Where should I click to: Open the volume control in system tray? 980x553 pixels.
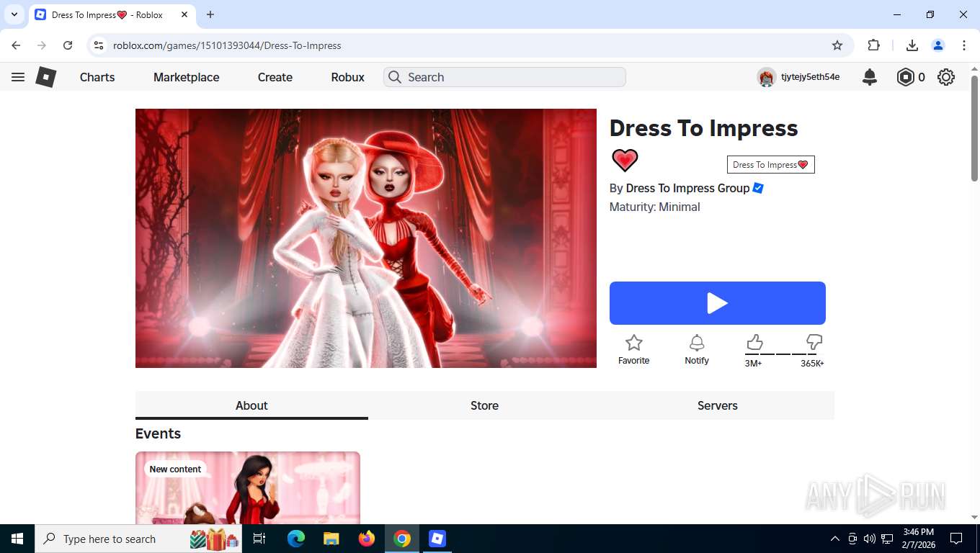(870, 539)
